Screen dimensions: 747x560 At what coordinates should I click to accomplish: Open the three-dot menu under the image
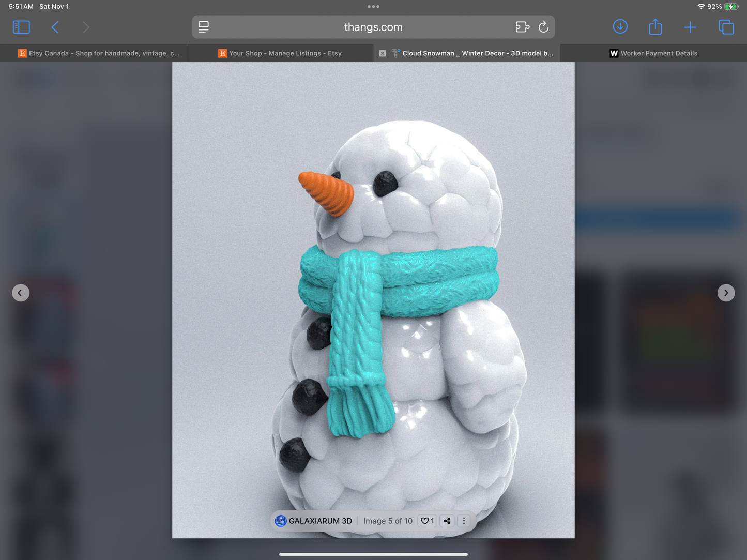464,521
